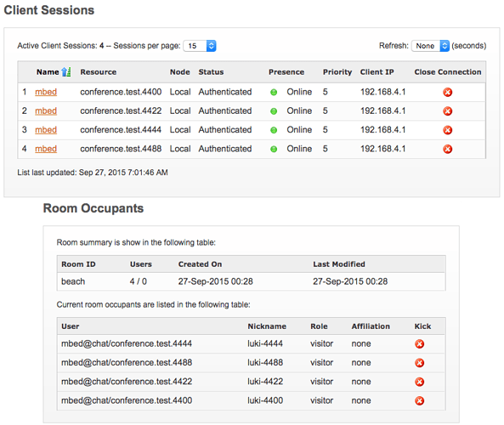Viewport: 504px width, 425px height.
Task: Kick occupant luki-4422 from room
Action: pyautogui.click(x=419, y=382)
